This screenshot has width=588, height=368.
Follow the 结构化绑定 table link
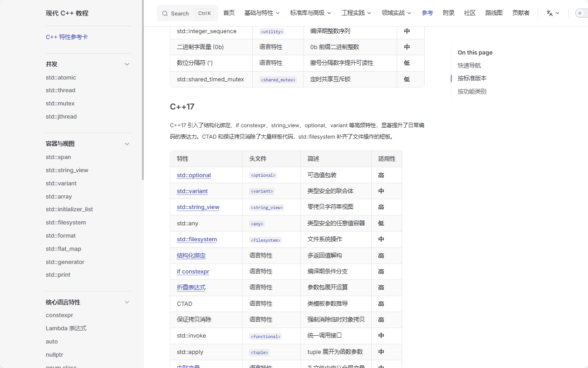pyautogui.click(x=191, y=256)
